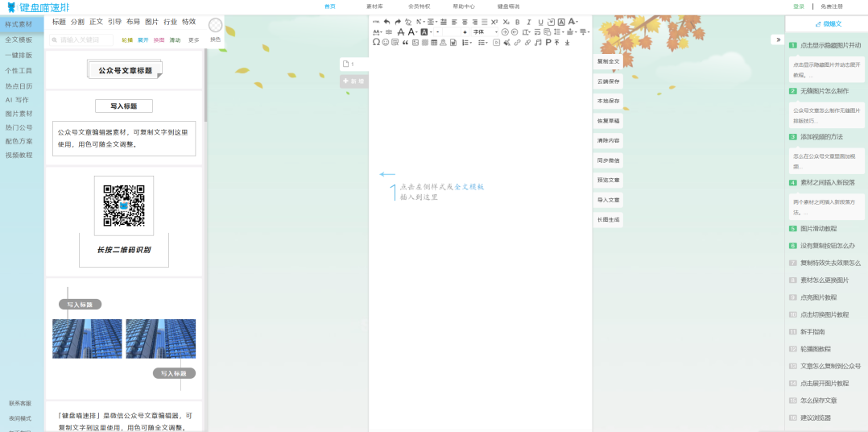Screen dimensions: 868x432
Task: Toggle bold formatting
Action: pos(518,22)
